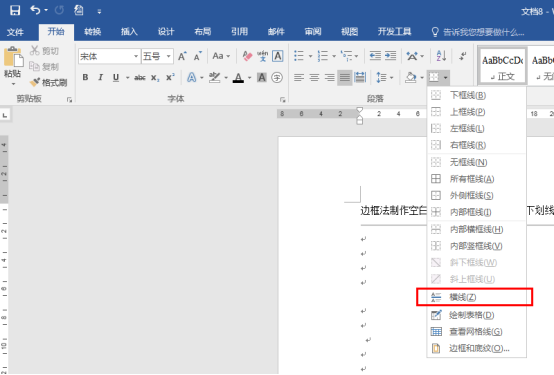554x375 pixels.
Task: Click the 复制 copy button
Action: [45, 66]
